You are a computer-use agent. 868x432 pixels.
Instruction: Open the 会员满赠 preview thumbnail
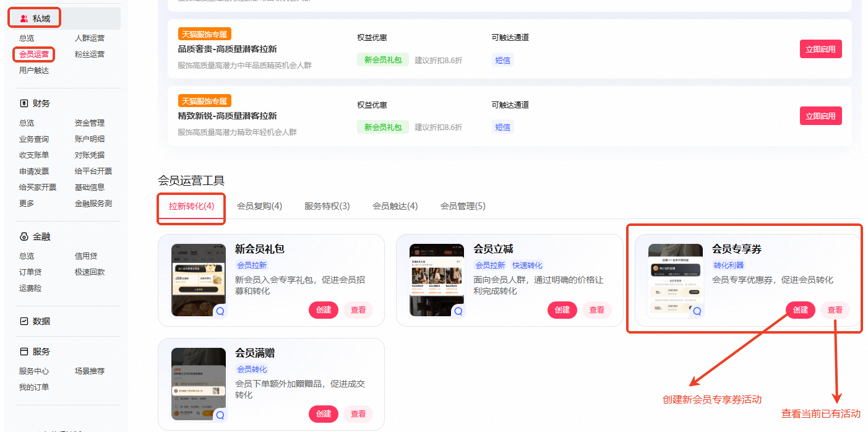pos(199,384)
